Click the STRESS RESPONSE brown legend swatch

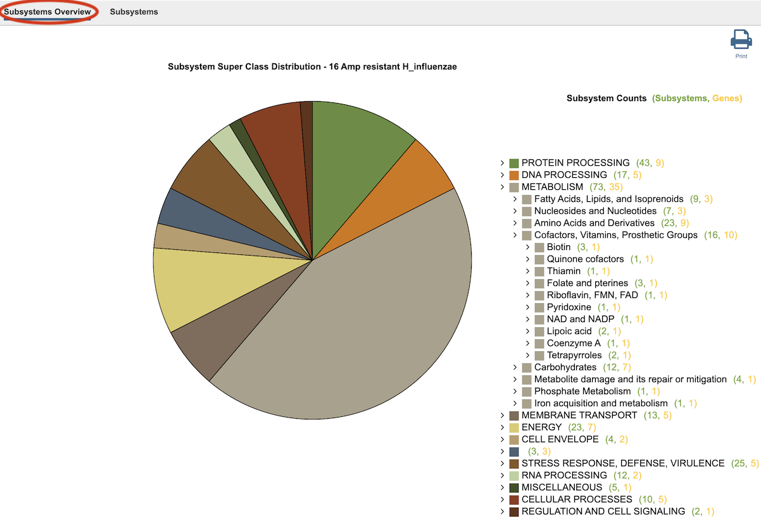click(x=514, y=464)
